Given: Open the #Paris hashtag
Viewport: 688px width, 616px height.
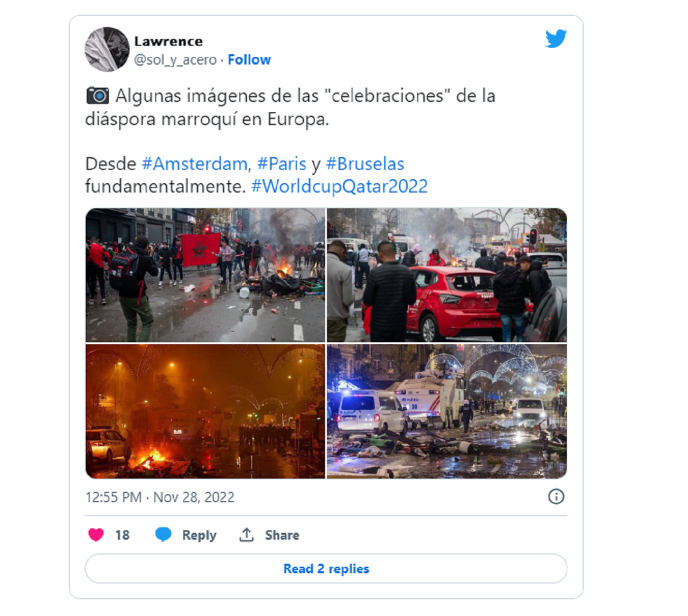Looking at the screenshot, I should point(282,163).
